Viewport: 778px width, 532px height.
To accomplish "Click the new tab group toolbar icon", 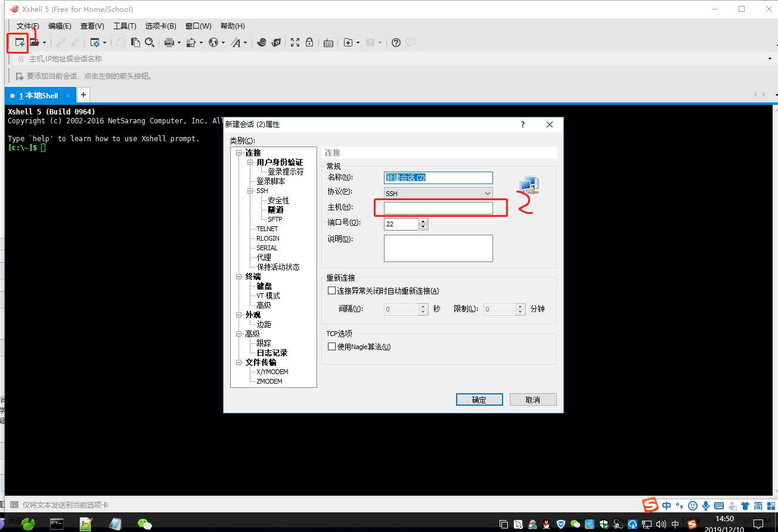I will [349, 42].
